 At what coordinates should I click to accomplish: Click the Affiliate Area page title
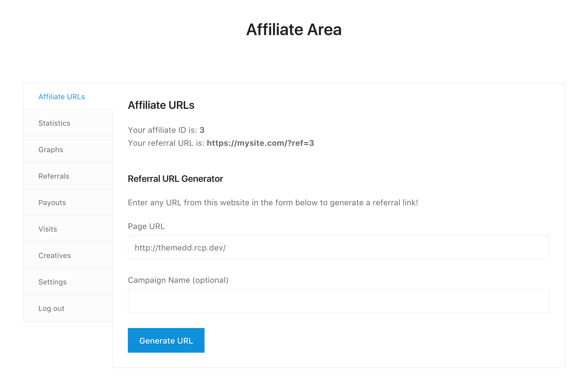tap(294, 29)
